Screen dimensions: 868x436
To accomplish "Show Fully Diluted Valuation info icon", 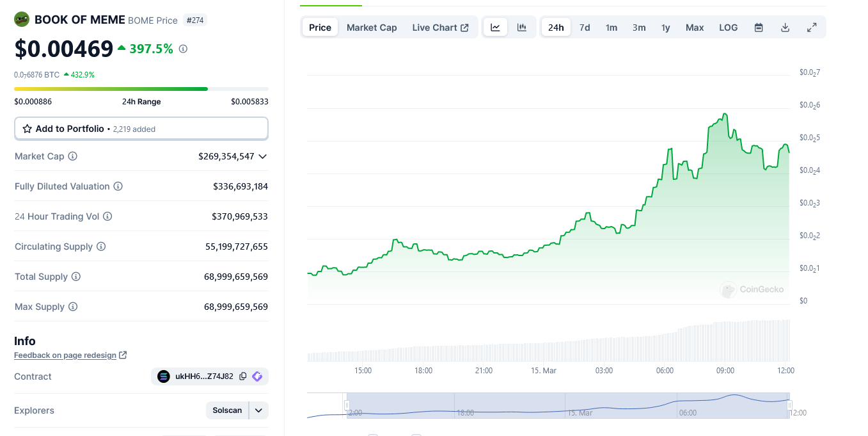I will pyautogui.click(x=118, y=186).
